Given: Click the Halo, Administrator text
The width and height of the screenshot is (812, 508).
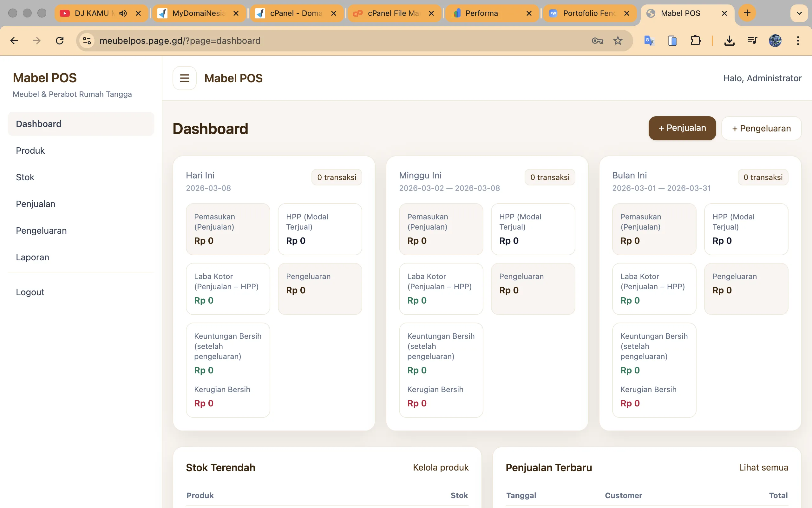Looking at the screenshot, I should 762,78.
